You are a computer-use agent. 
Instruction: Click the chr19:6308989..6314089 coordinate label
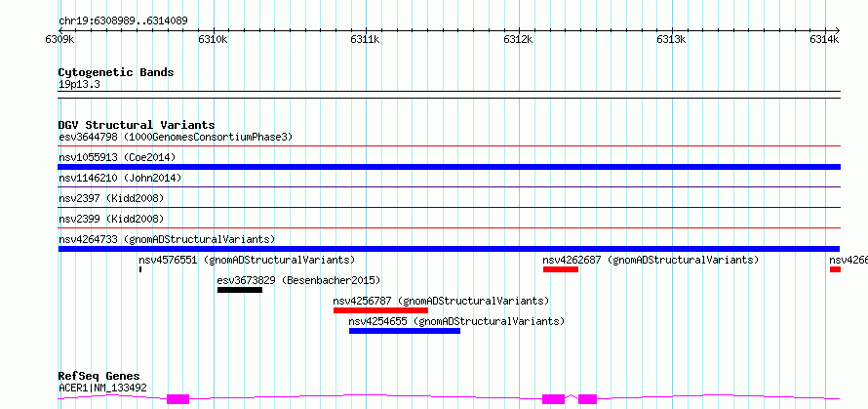[x=124, y=20]
